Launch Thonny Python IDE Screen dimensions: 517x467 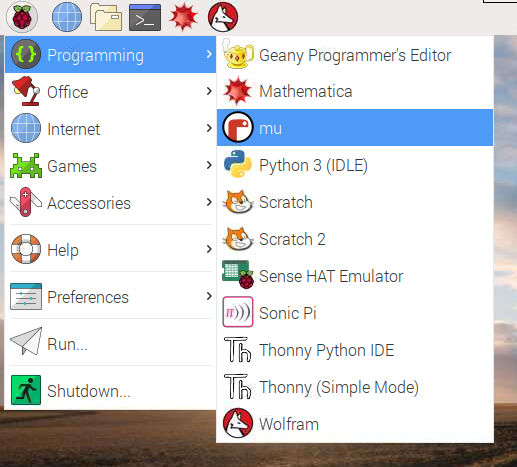(355, 350)
